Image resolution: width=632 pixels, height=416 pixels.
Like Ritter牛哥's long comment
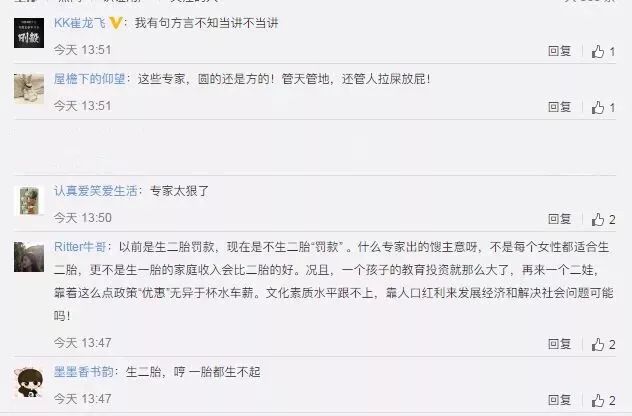598,344
